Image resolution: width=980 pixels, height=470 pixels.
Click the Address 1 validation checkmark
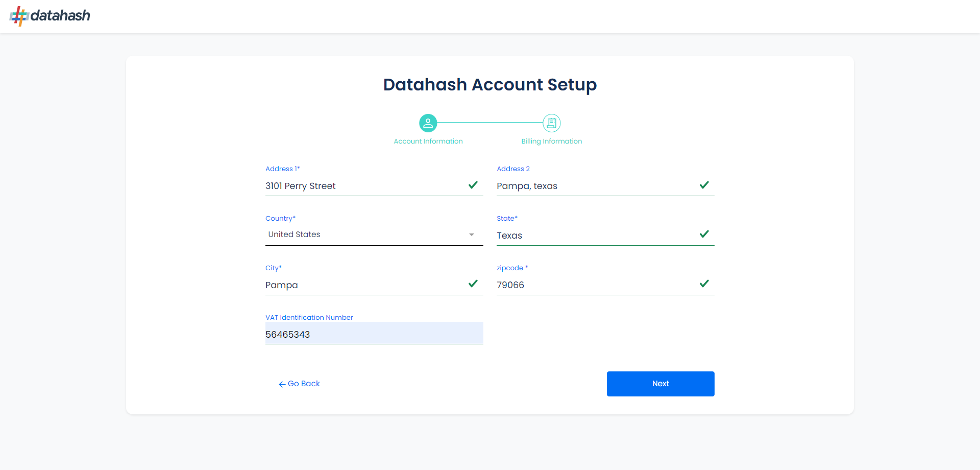pyautogui.click(x=473, y=185)
